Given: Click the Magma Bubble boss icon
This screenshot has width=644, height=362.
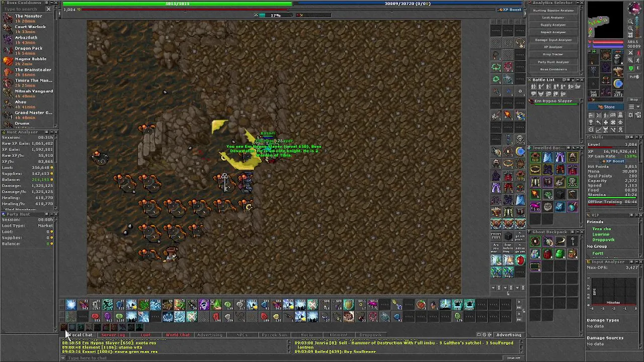Looking at the screenshot, I should [x=8, y=61].
